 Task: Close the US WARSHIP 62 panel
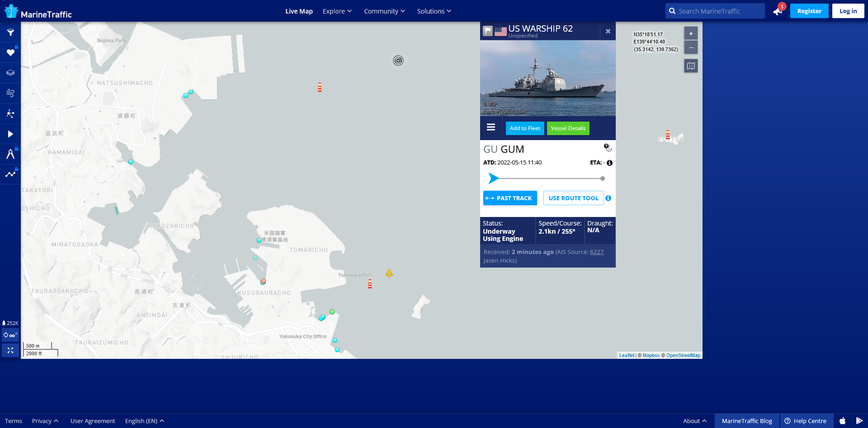[x=608, y=31]
